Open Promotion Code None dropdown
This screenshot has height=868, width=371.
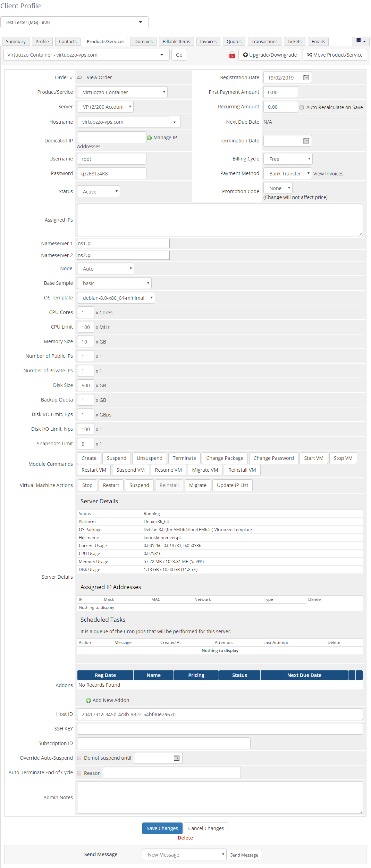pos(278,188)
